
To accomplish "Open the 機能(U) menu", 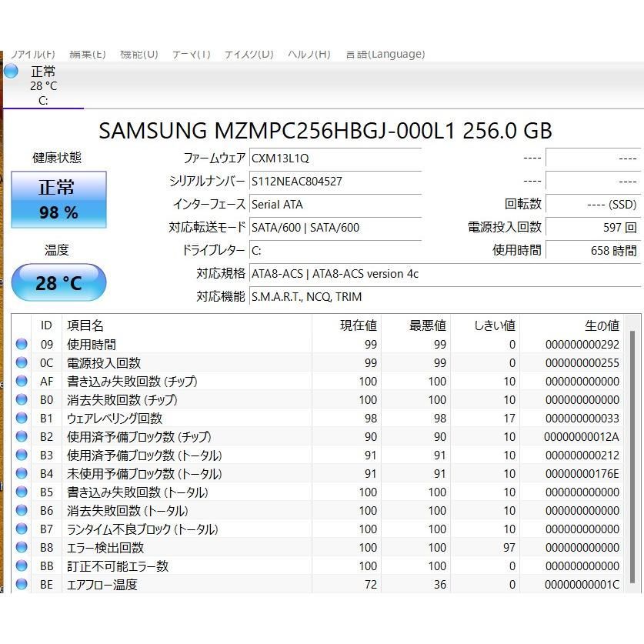I will coord(138,54).
